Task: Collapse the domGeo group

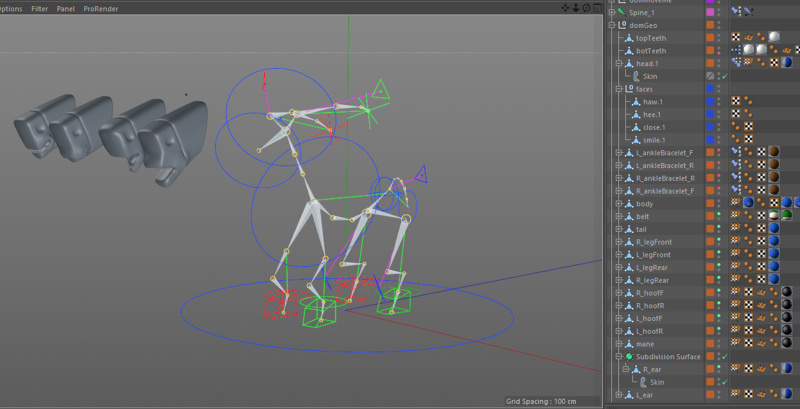Action: click(x=611, y=25)
